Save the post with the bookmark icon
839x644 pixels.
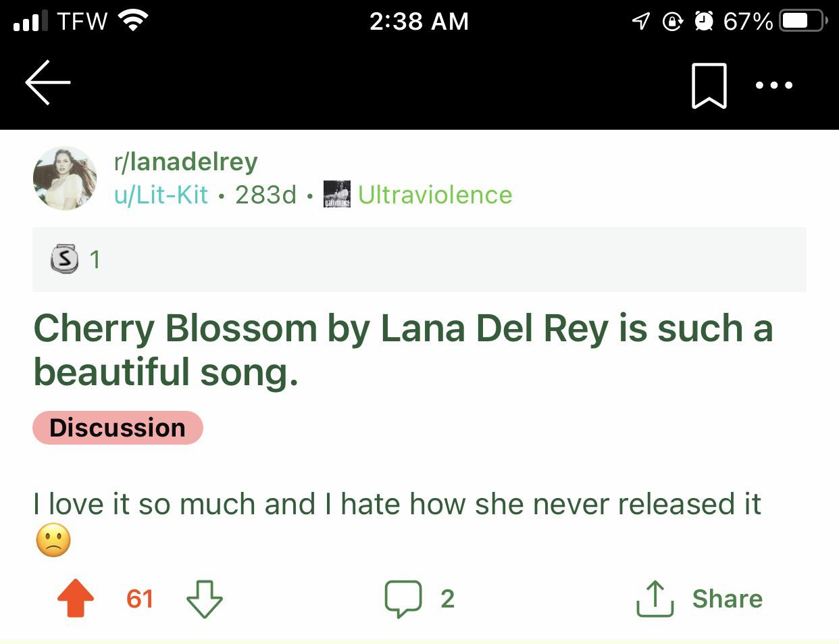point(708,84)
